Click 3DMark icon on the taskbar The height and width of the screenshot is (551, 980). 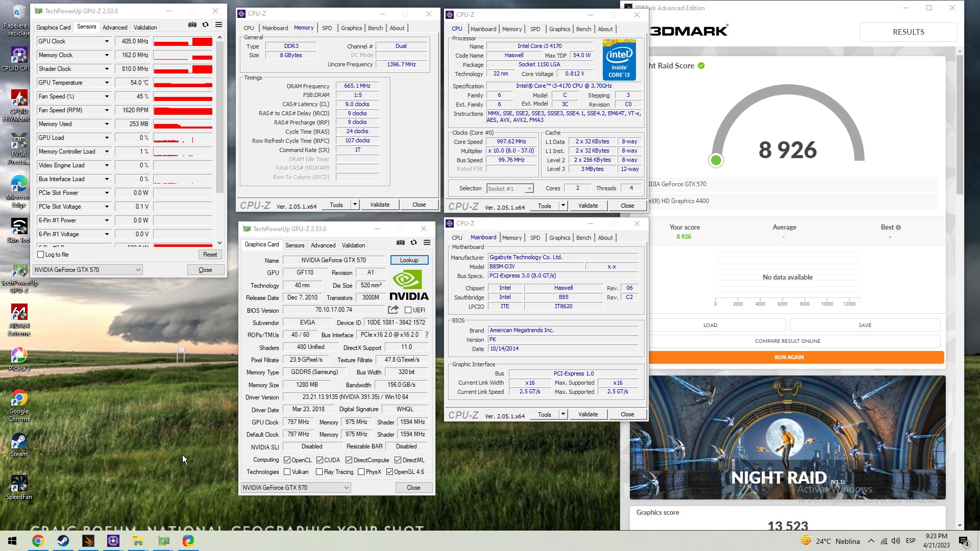[x=88, y=541]
